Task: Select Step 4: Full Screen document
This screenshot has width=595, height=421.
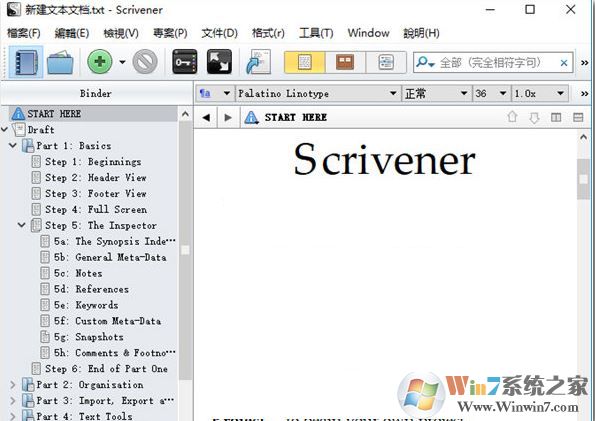Action: [96, 210]
